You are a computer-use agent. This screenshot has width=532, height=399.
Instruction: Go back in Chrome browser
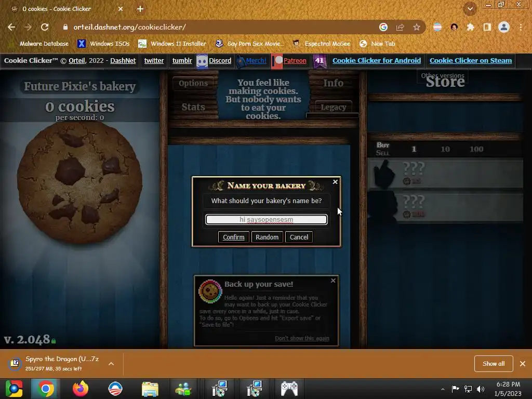tap(11, 27)
